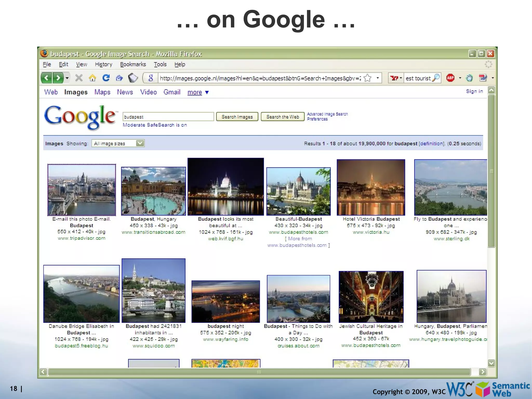Open the File menu
This screenshot has width=532, height=399.
[47, 64]
